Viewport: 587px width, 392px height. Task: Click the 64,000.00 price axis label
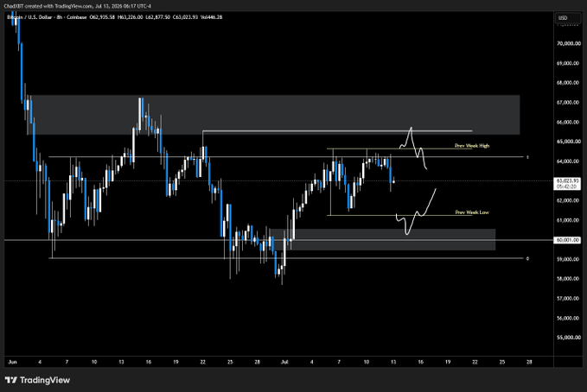[568, 161]
